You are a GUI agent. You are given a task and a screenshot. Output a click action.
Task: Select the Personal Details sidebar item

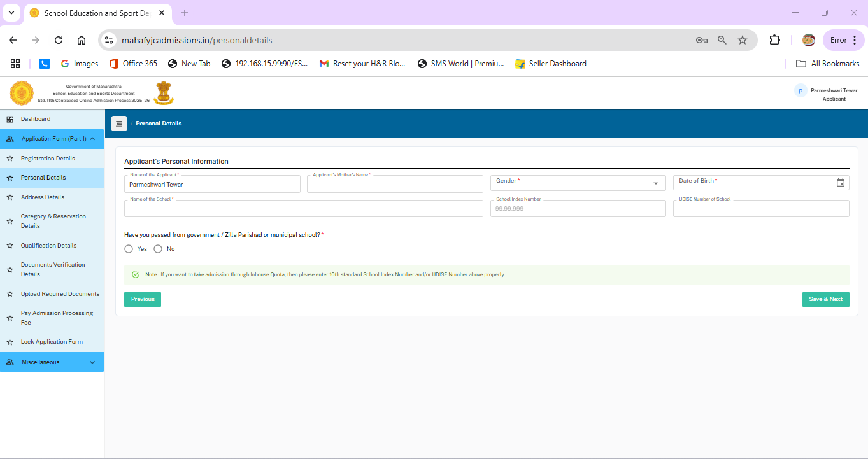52,178
